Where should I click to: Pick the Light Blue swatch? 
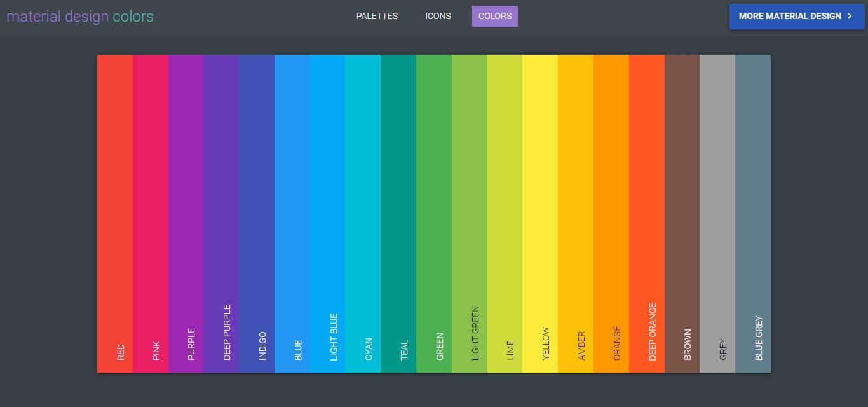(x=328, y=214)
